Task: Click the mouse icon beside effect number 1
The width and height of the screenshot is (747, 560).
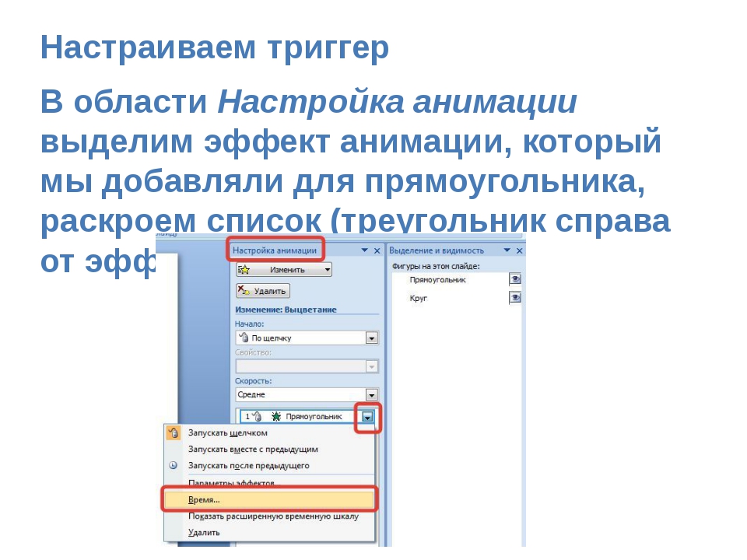Action: [x=257, y=417]
